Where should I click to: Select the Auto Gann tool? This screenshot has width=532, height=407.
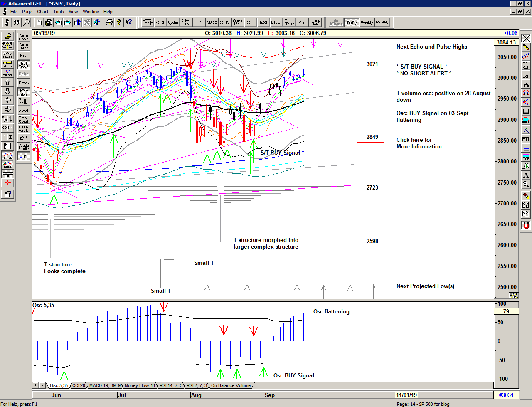pyautogui.click(x=23, y=37)
